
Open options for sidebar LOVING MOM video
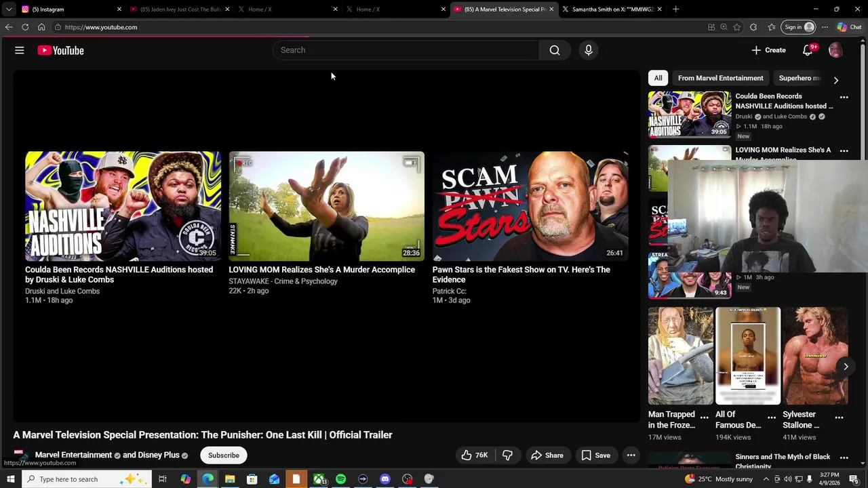(x=844, y=151)
